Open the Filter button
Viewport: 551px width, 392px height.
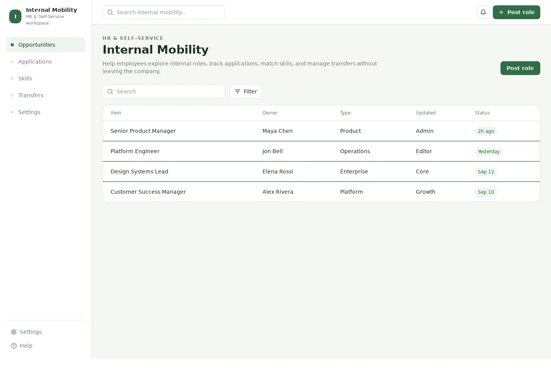tap(246, 91)
